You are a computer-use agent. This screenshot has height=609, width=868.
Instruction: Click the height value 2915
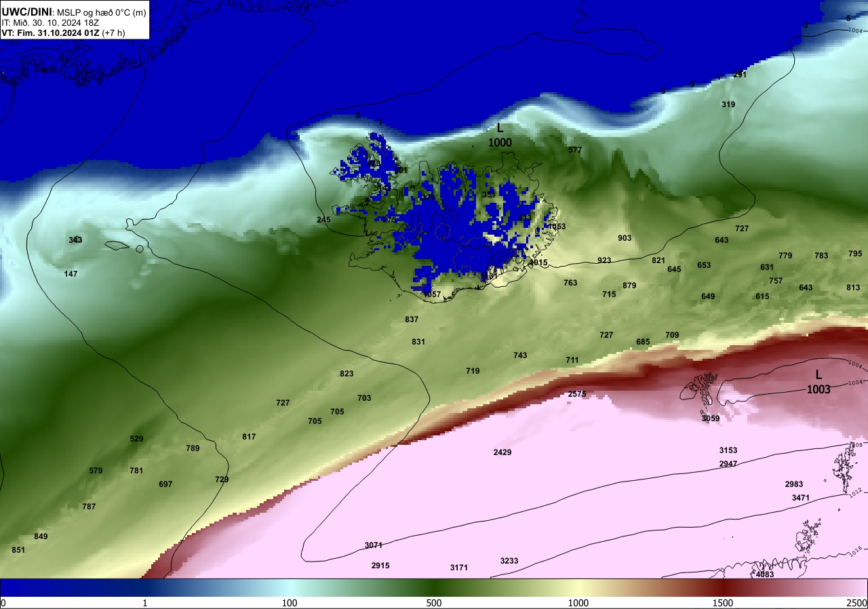[380, 566]
